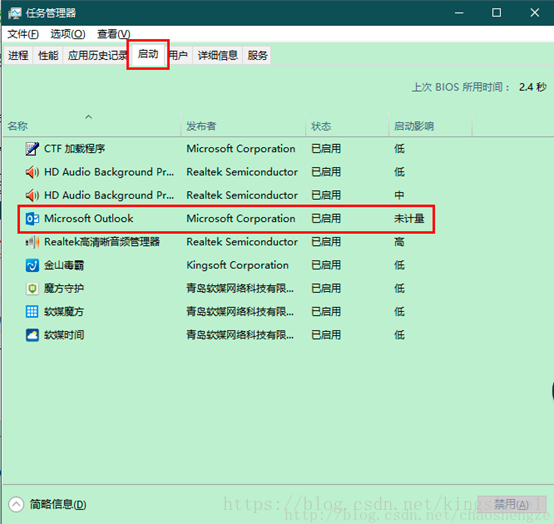Click Kingsoft Corporation publisher cell
Screen dimensions: 554x524
click(237, 265)
